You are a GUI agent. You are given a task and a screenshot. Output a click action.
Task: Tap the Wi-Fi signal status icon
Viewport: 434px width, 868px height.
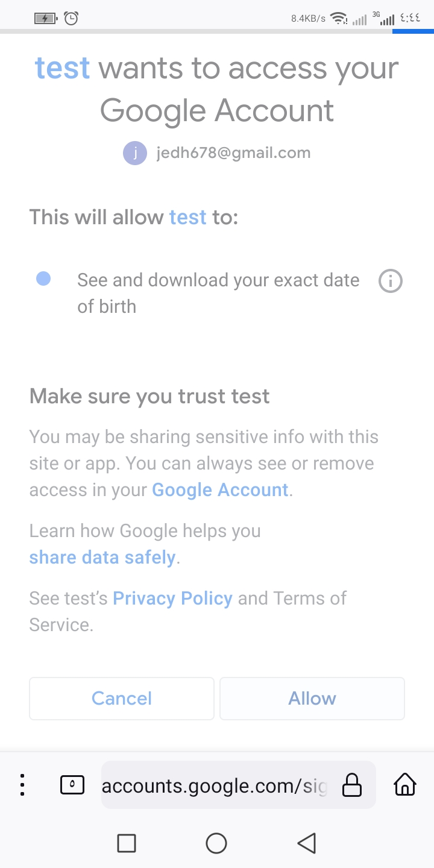(x=339, y=18)
